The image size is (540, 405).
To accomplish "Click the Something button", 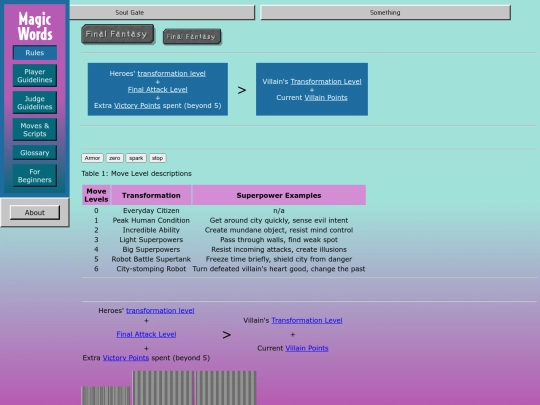I will pyautogui.click(x=385, y=12).
